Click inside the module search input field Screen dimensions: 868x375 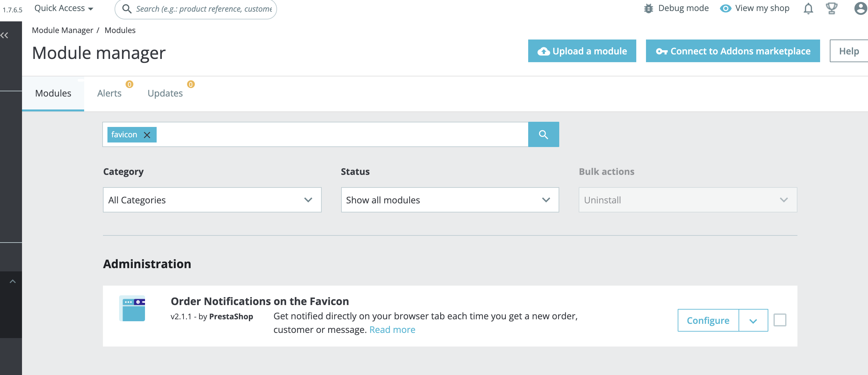click(337, 134)
